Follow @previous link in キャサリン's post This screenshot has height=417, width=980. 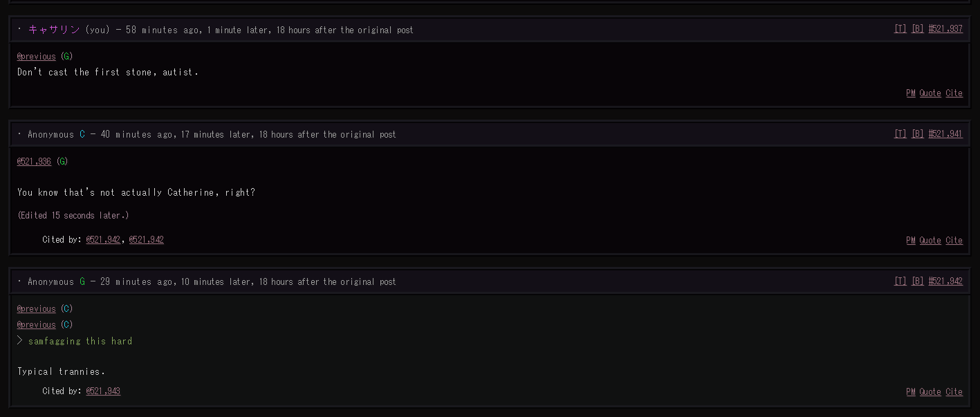[36, 57]
